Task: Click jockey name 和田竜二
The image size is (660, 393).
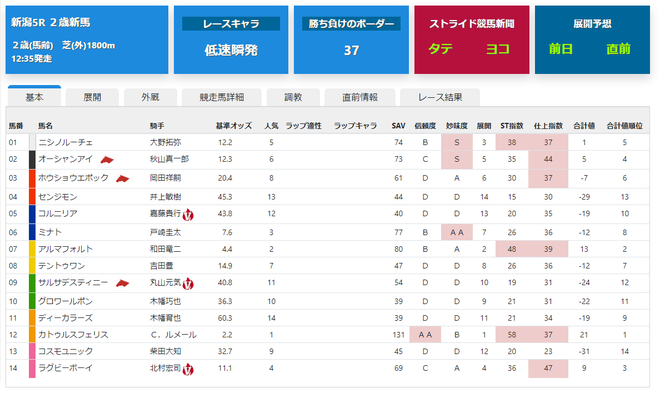Action: [165, 249]
